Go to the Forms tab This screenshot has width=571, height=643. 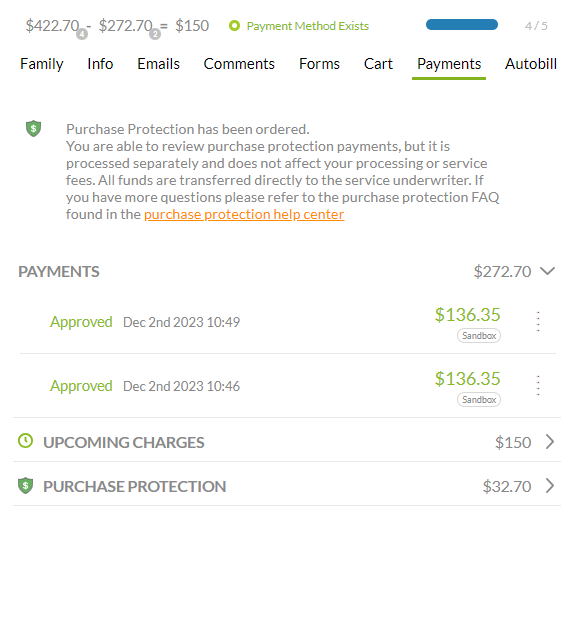319,64
